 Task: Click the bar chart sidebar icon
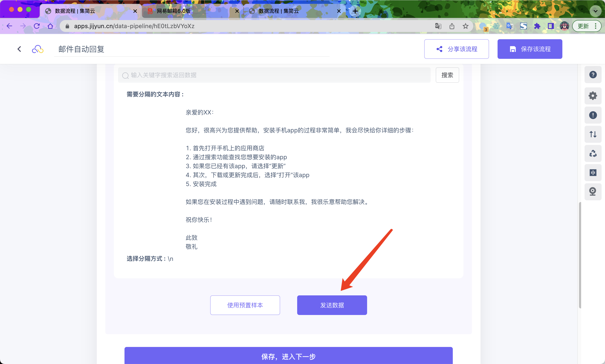point(593,173)
